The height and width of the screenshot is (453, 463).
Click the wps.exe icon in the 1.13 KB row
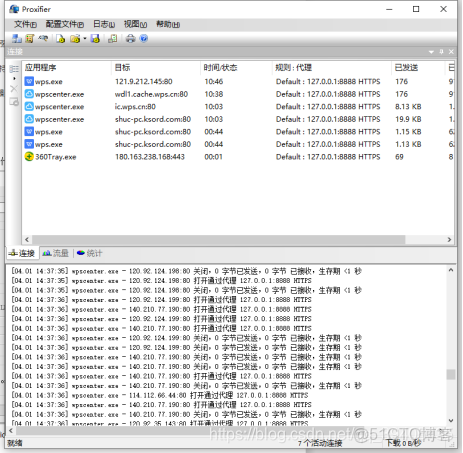click(29, 144)
